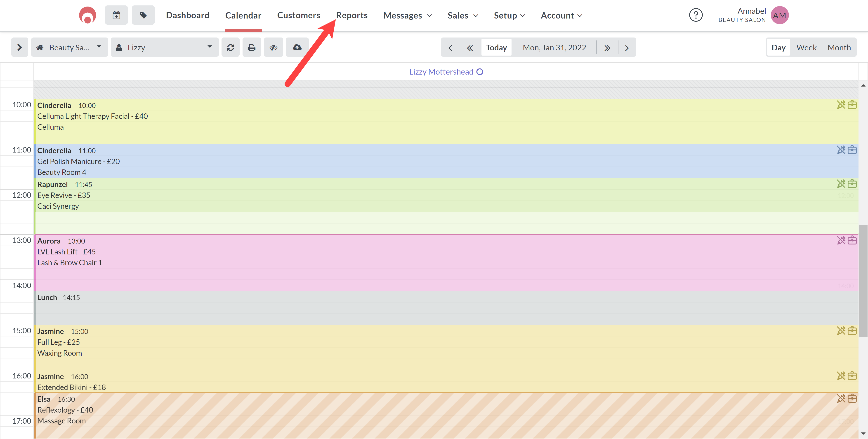
Task: Expand the sidebar with the right chevron button
Action: (19, 47)
